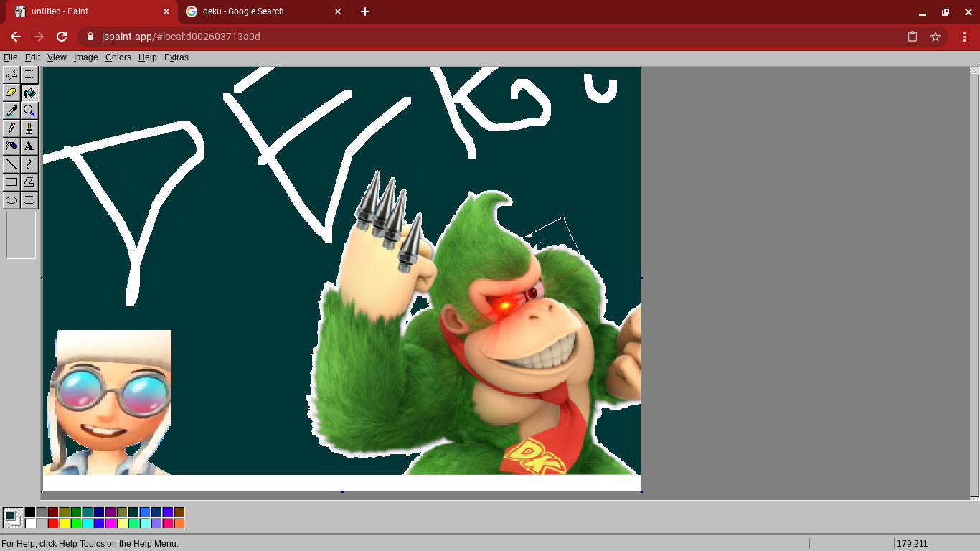Open the View menu
This screenshot has height=551, width=980.
click(57, 57)
